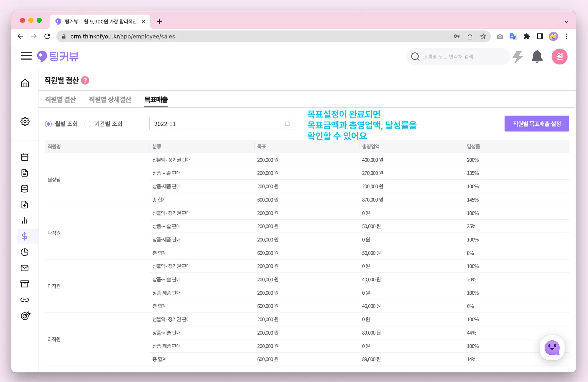588x382 pixels.
Task: Click the bar chart statistics icon
Action: point(25,220)
